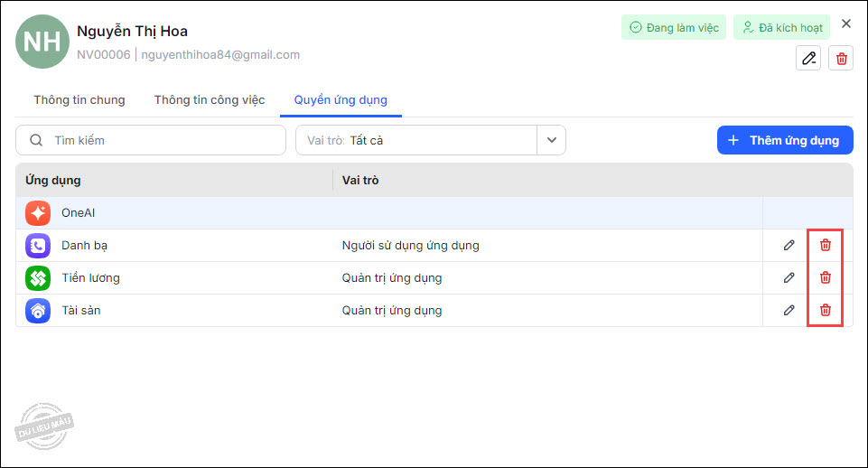
Task: Delete the Danh bạ application permission
Action: tap(825, 245)
